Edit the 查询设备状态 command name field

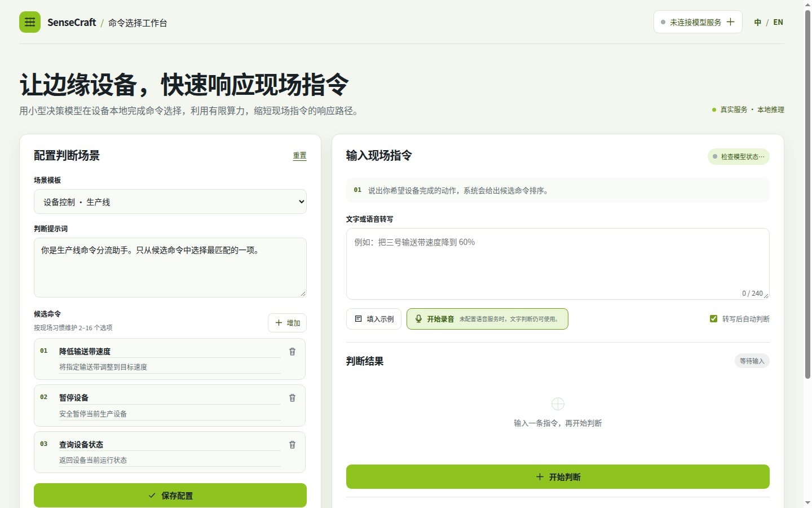click(170, 445)
